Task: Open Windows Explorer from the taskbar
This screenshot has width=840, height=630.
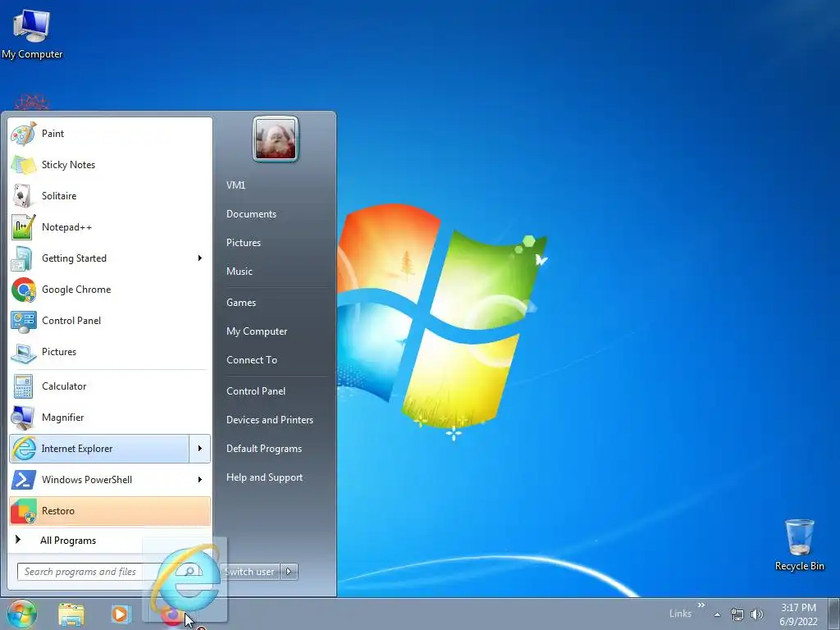Action: [71, 614]
